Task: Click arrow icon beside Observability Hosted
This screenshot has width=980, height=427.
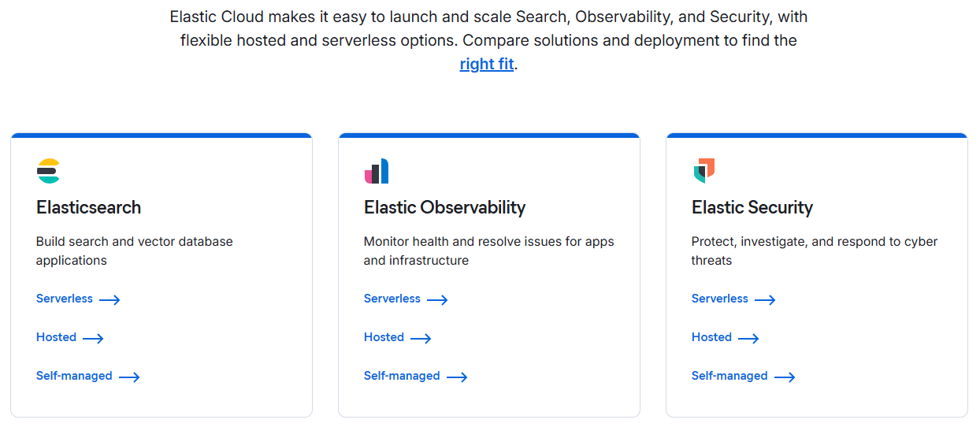Action: pos(421,339)
